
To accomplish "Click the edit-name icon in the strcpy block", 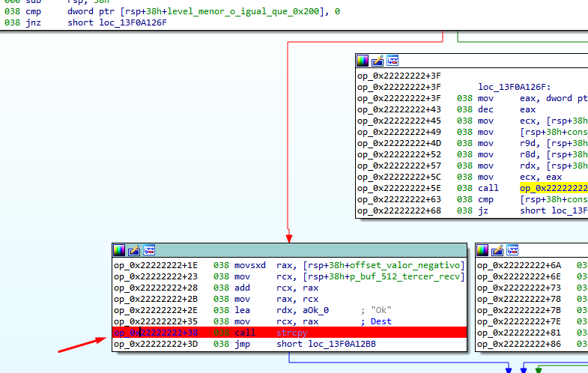I will (134, 250).
